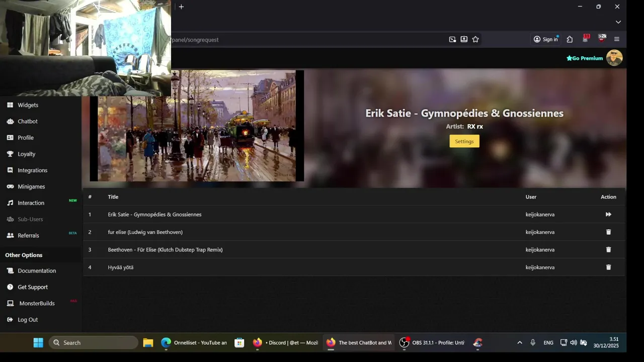Click the Paris street painting thumbnail
Viewport: 644px width, 362px height.
pos(197,126)
